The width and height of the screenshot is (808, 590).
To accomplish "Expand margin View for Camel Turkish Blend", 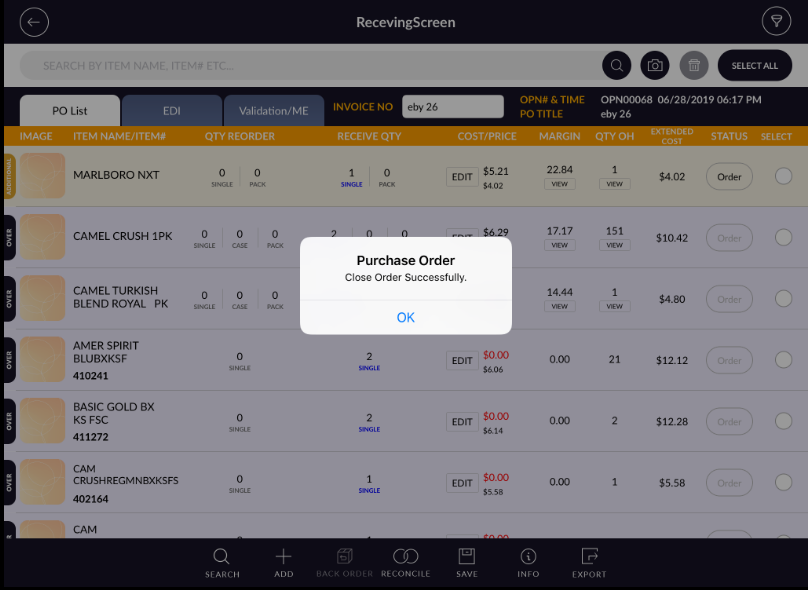I will tap(560, 306).
